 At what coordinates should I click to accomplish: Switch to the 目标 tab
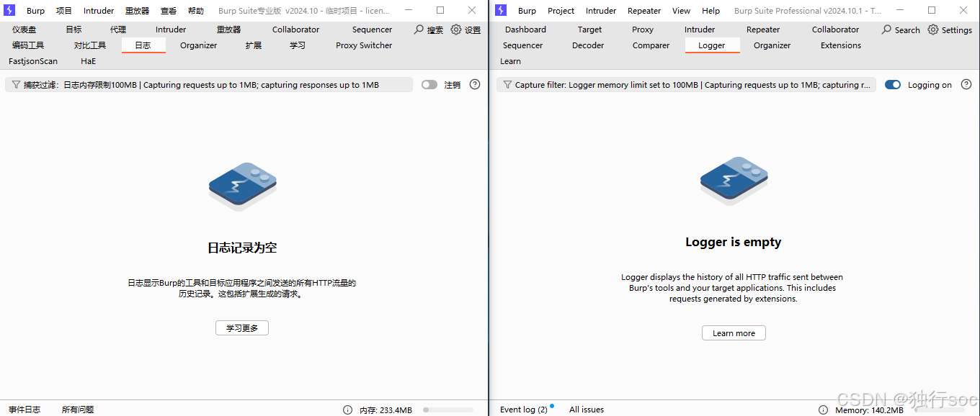click(x=73, y=30)
